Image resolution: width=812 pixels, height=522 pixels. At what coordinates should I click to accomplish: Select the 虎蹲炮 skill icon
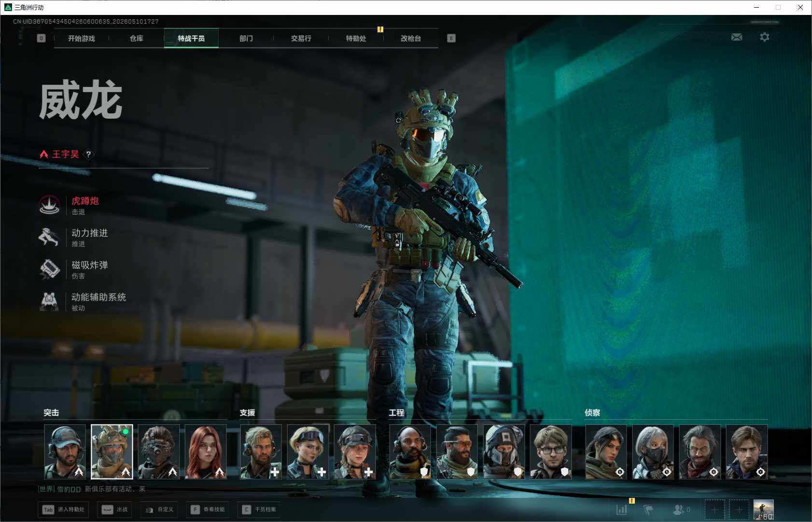click(49, 205)
